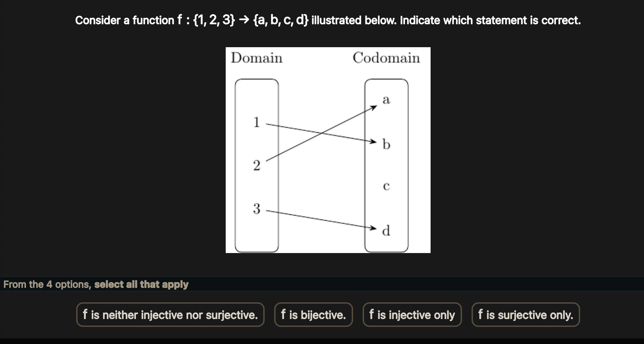This screenshot has height=344, width=644.
Task: Select the "f is bijective." option
Action: (x=313, y=315)
